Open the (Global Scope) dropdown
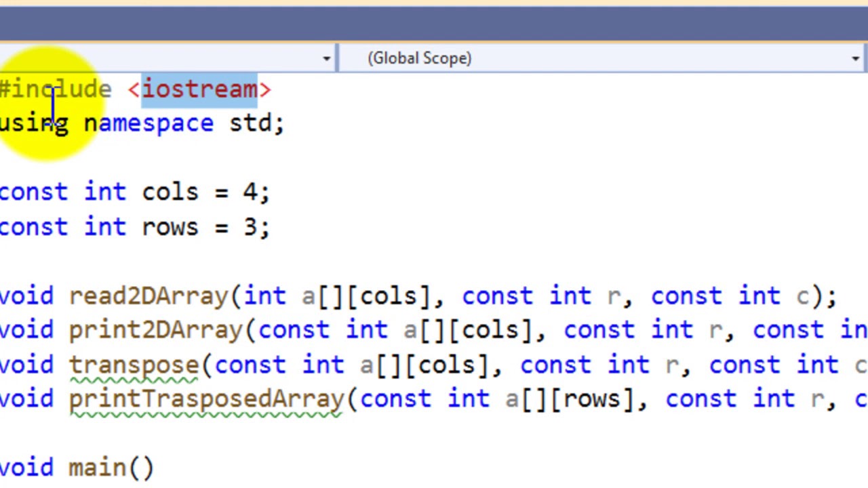Image resolution: width=868 pixels, height=488 pixels. click(601, 58)
